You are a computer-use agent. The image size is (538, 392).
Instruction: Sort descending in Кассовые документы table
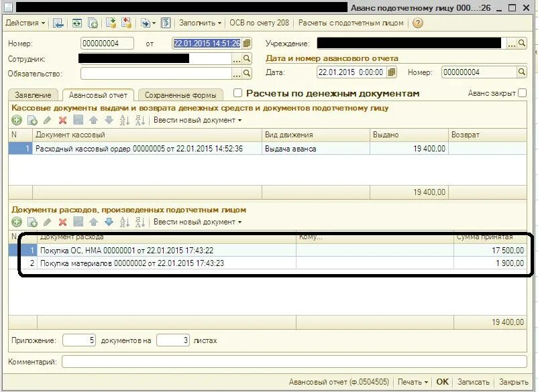pyautogui.click(x=140, y=120)
